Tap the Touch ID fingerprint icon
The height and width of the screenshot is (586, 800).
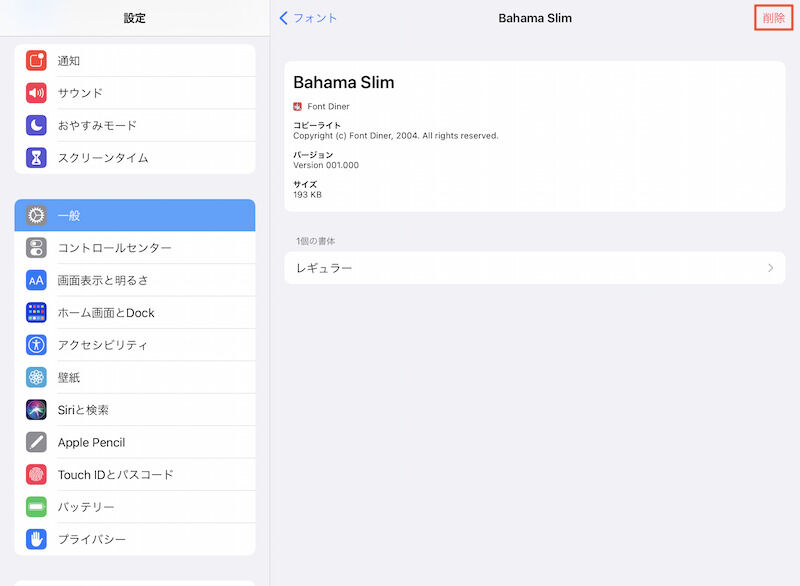(36, 474)
